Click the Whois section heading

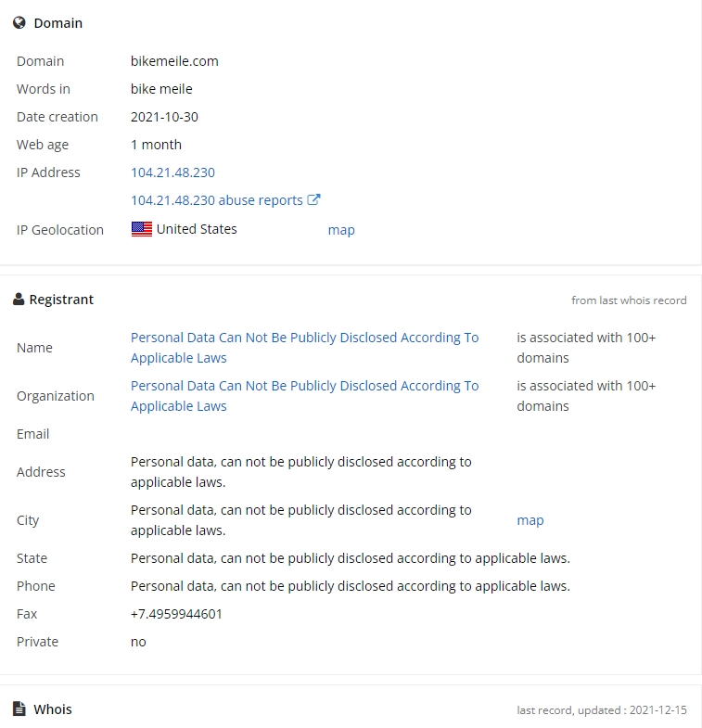tap(53, 709)
